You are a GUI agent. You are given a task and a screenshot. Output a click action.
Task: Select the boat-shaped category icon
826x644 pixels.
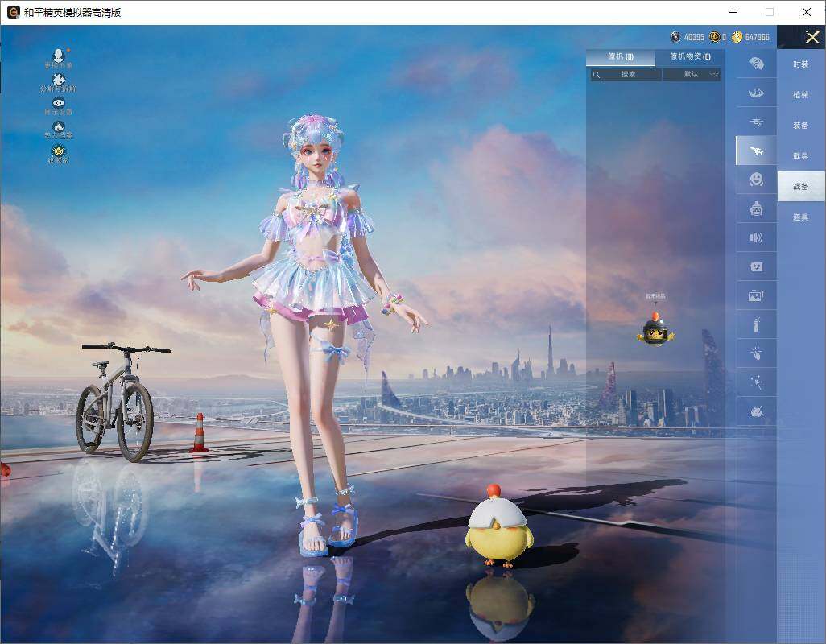click(x=756, y=93)
